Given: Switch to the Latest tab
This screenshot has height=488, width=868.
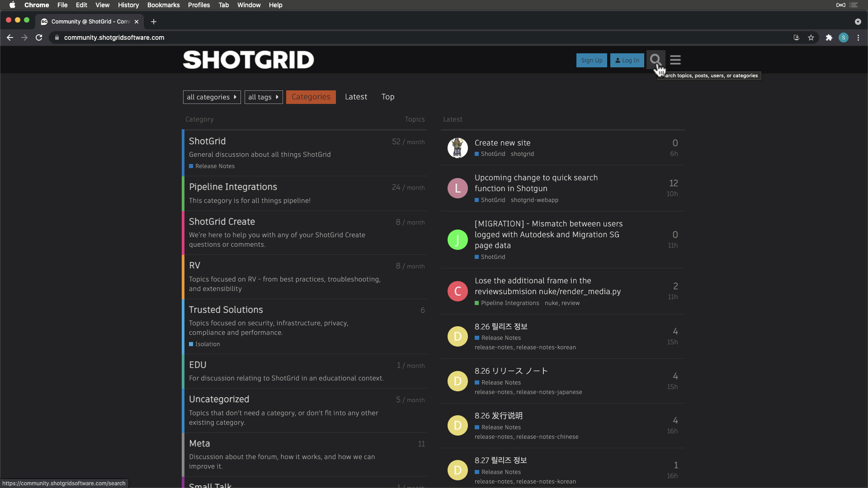Looking at the screenshot, I should [x=356, y=97].
